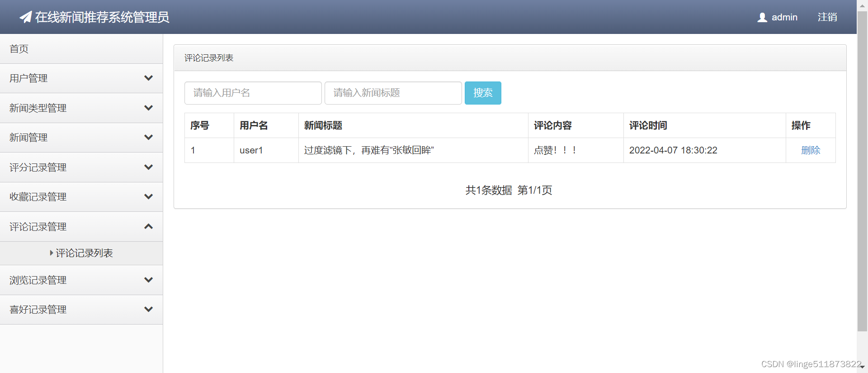Click the 注销 logout link
868x373 pixels.
point(827,17)
